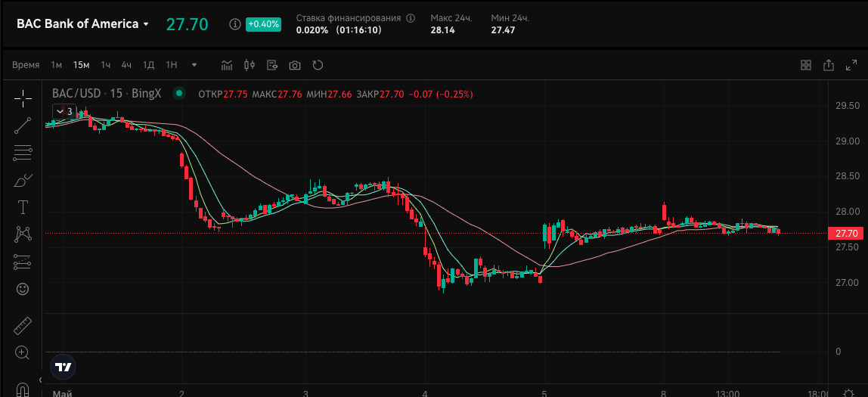
Task: Toggle the magnet snapping mode
Action: click(x=23, y=389)
